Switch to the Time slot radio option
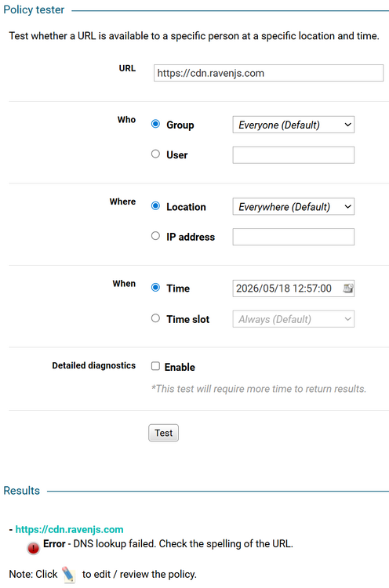389x588 pixels. point(155,318)
